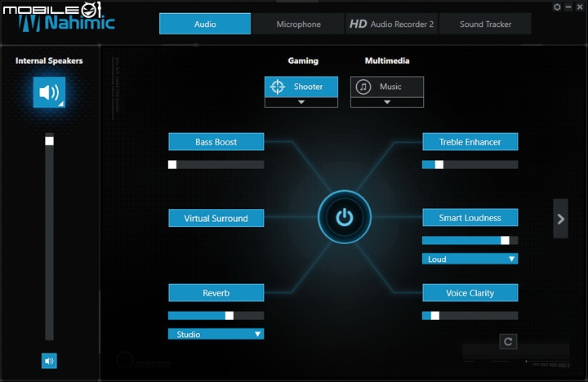
Task: Toggle the Smart Loudness effect
Action: [470, 217]
